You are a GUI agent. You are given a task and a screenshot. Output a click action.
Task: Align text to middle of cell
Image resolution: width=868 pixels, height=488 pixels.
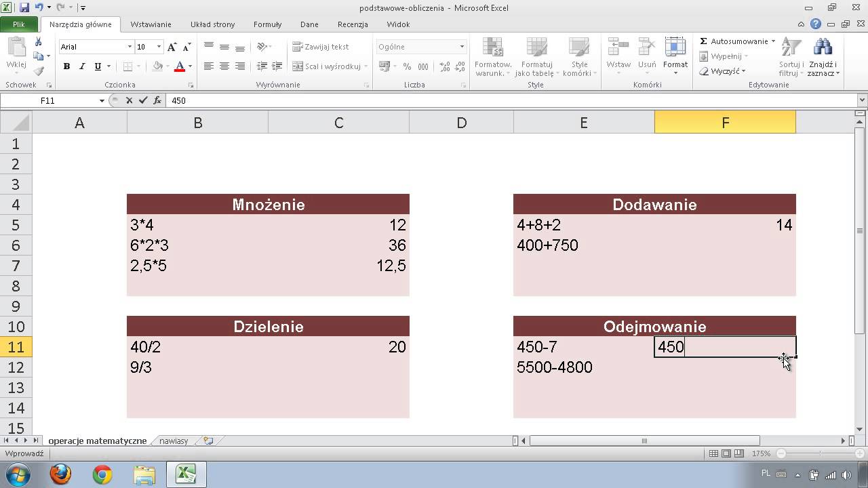[x=224, y=47]
